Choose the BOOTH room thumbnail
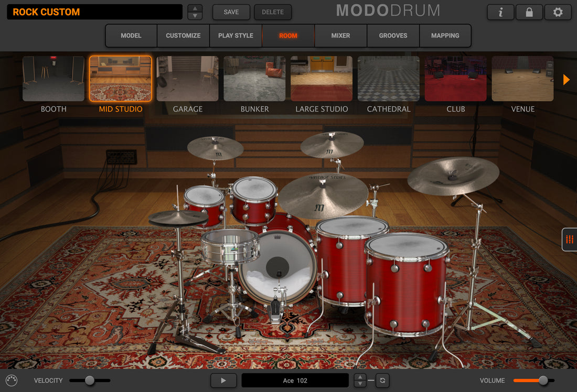Screen dimensions: 577x392 (54, 79)
